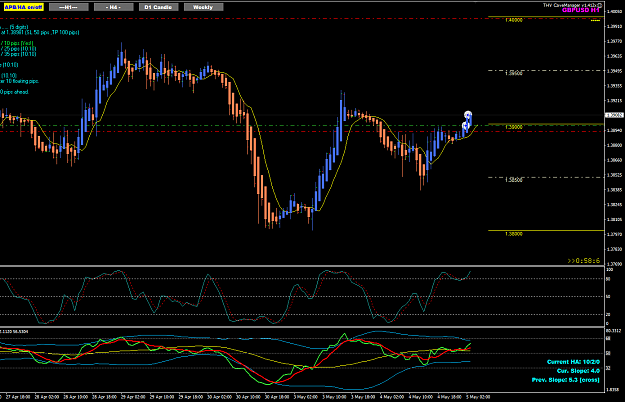Viewport: 625px width, 402px height.
Task: Click the 29 Apr 02:00 time axis label
Action: click(x=133, y=397)
